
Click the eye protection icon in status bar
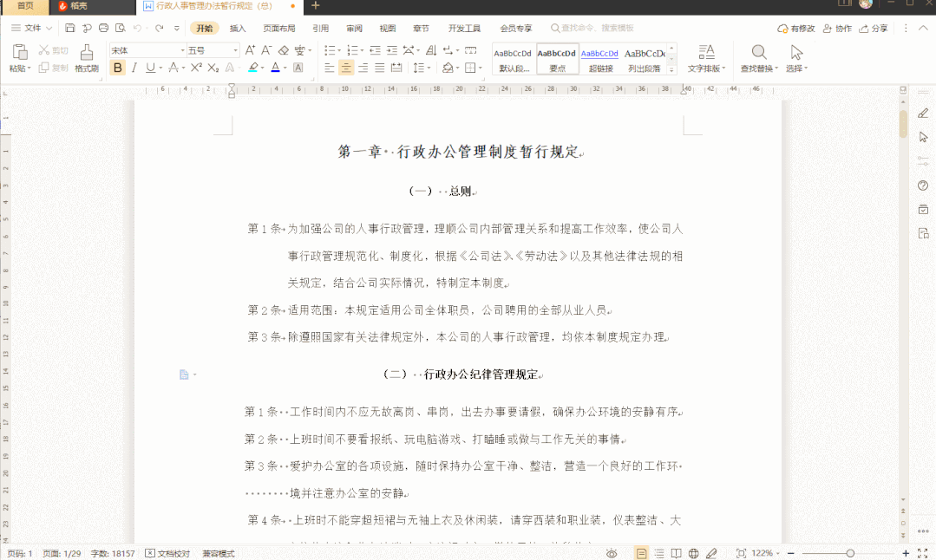(612, 553)
